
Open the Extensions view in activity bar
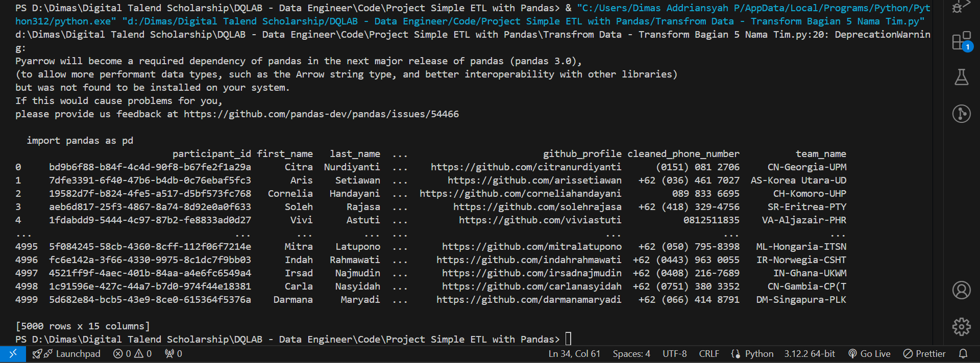[961, 41]
